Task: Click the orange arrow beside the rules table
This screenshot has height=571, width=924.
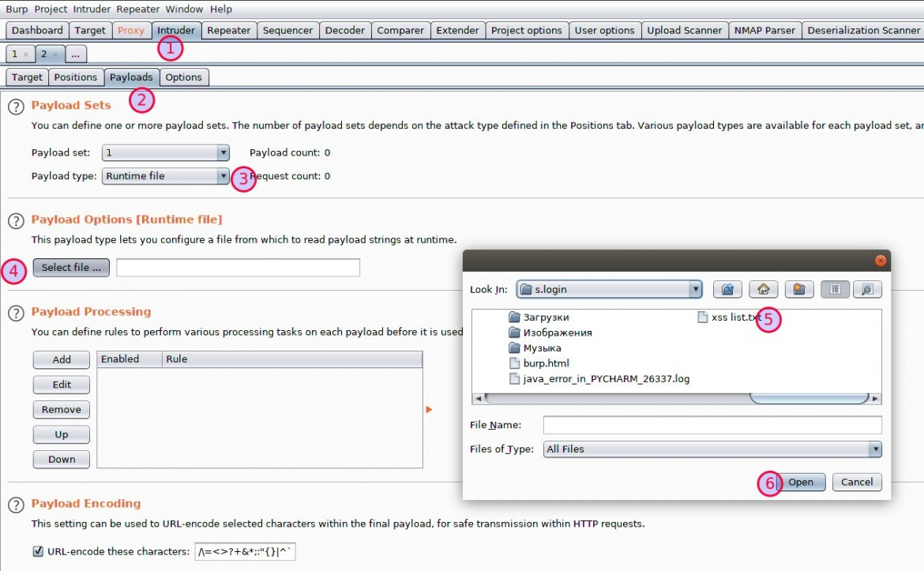Action: 429,410
